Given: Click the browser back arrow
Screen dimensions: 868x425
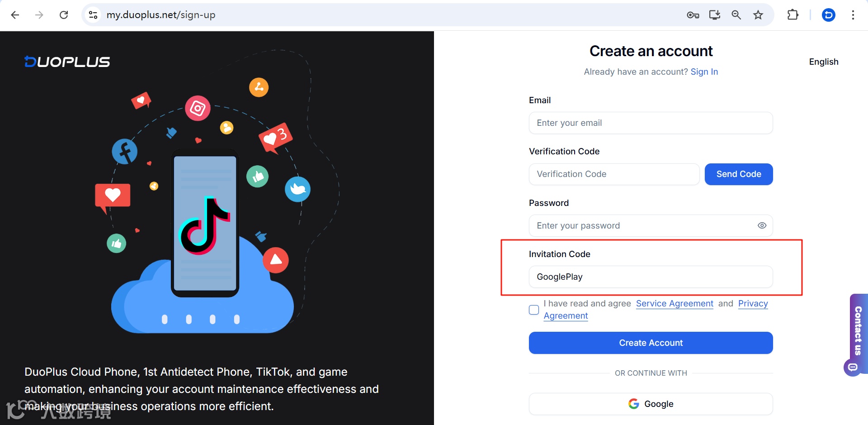Looking at the screenshot, I should coord(15,15).
